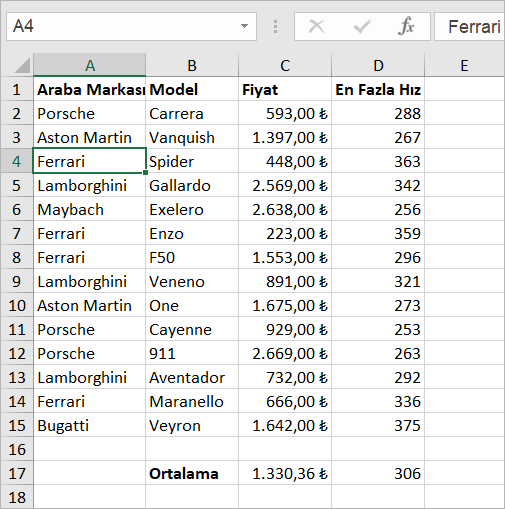Select the top speed 336 cell
Image resolution: width=505 pixels, height=509 pixels.
(378, 401)
